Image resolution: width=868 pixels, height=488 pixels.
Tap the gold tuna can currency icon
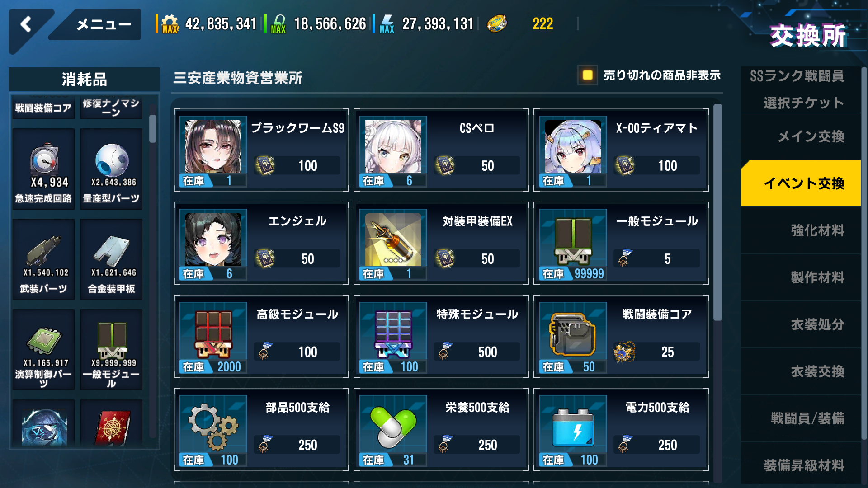pyautogui.click(x=497, y=23)
